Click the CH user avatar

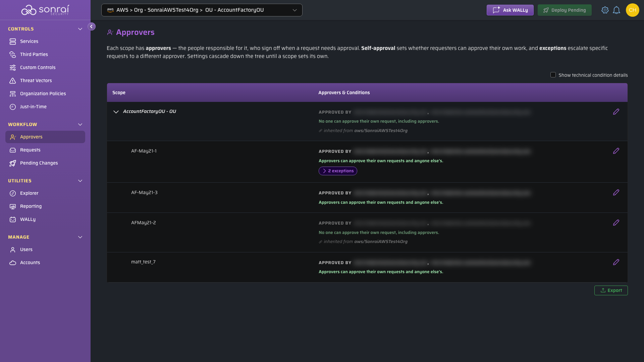pyautogui.click(x=632, y=10)
